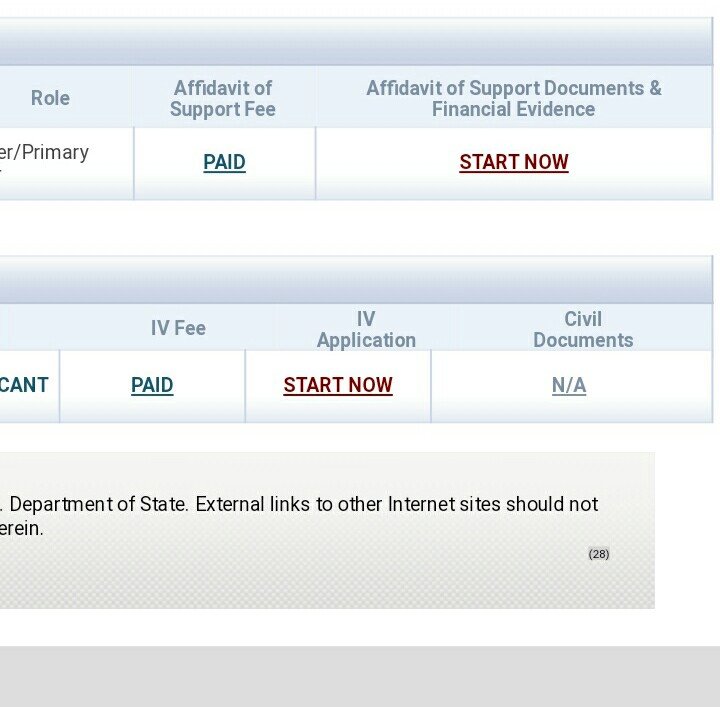Screen dimensions: 720x707
Task: Click the white band between disclaimer and gray bar
Action: [x=360, y=627]
